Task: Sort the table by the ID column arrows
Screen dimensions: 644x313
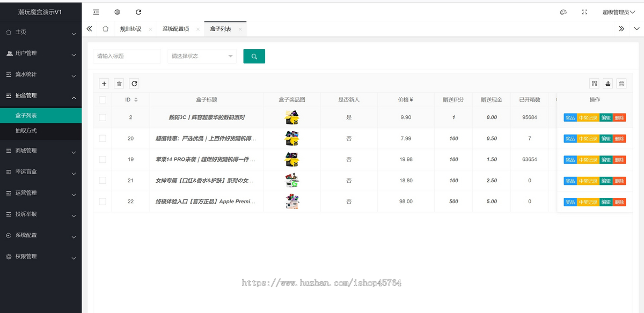Action: pyautogui.click(x=136, y=100)
